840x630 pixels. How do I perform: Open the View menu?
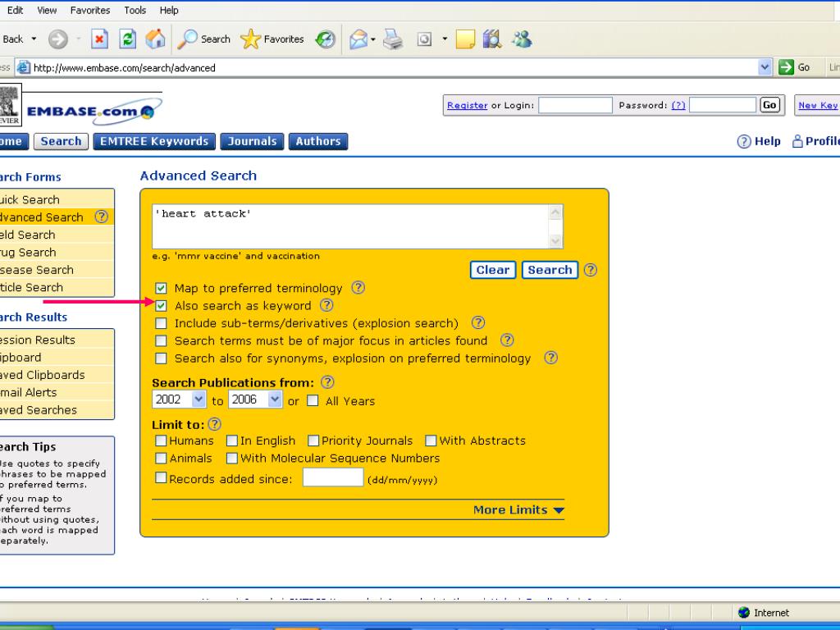(x=47, y=10)
